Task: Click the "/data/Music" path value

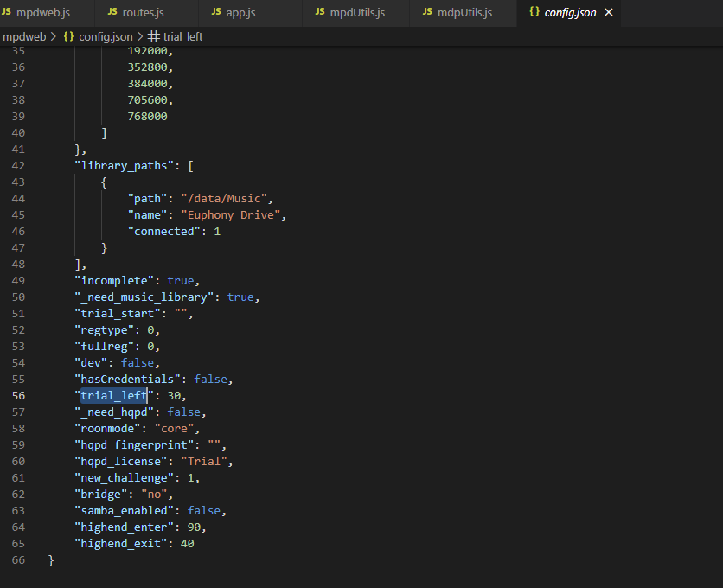Action: 224,199
